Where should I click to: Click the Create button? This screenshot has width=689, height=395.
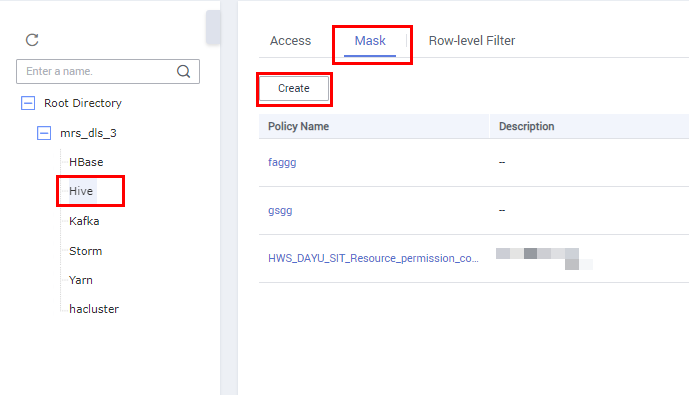click(294, 88)
